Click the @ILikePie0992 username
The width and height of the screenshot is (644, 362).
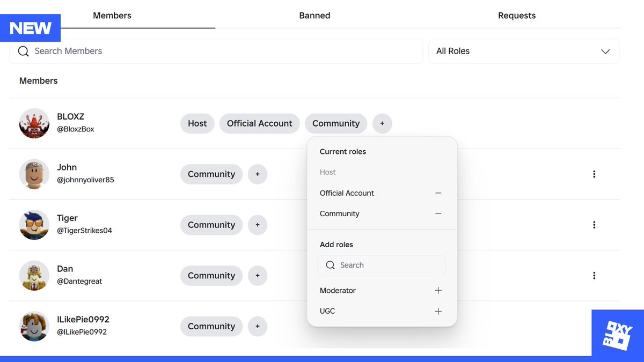tap(82, 332)
